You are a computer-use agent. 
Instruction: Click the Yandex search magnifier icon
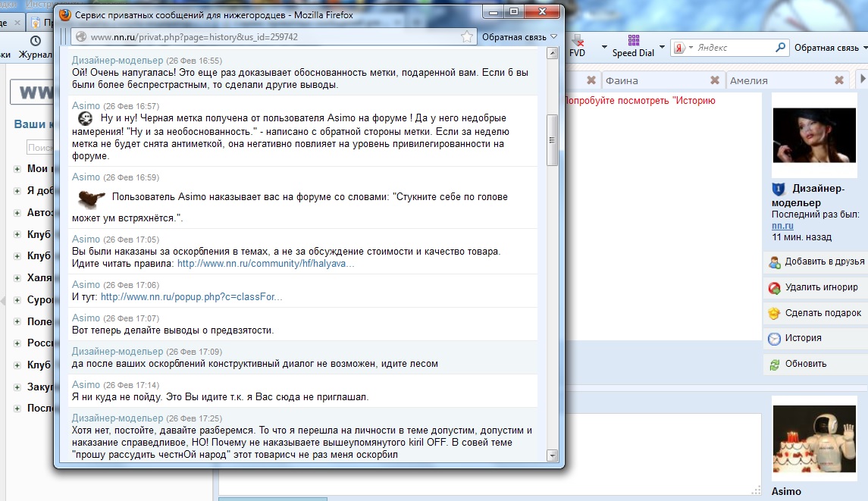coord(781,48)
